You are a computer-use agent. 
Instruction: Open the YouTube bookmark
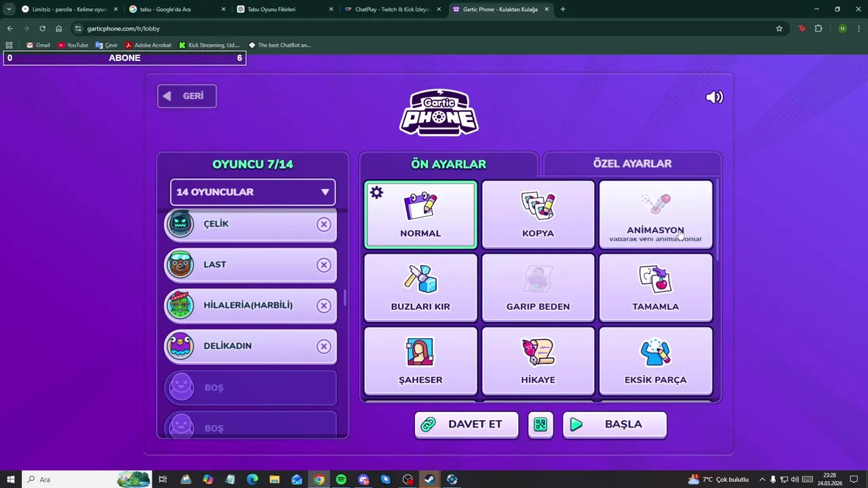click(x=73, y=45)
